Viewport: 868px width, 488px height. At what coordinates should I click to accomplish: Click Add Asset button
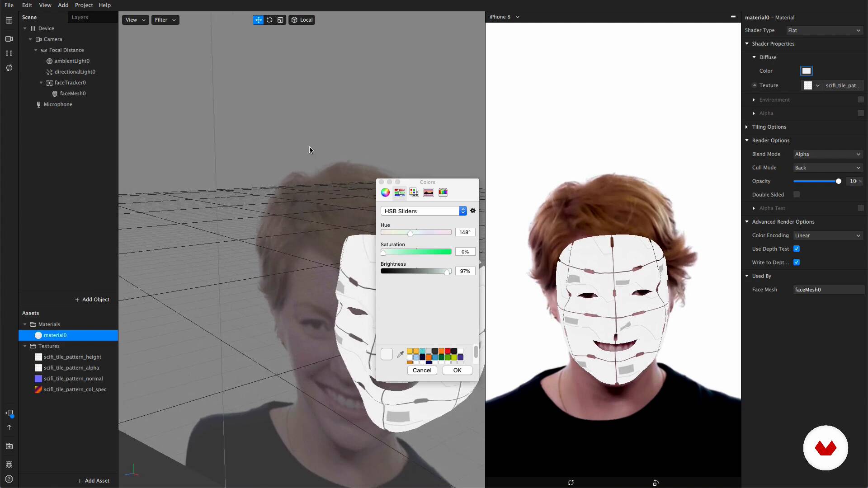(94, 481)
